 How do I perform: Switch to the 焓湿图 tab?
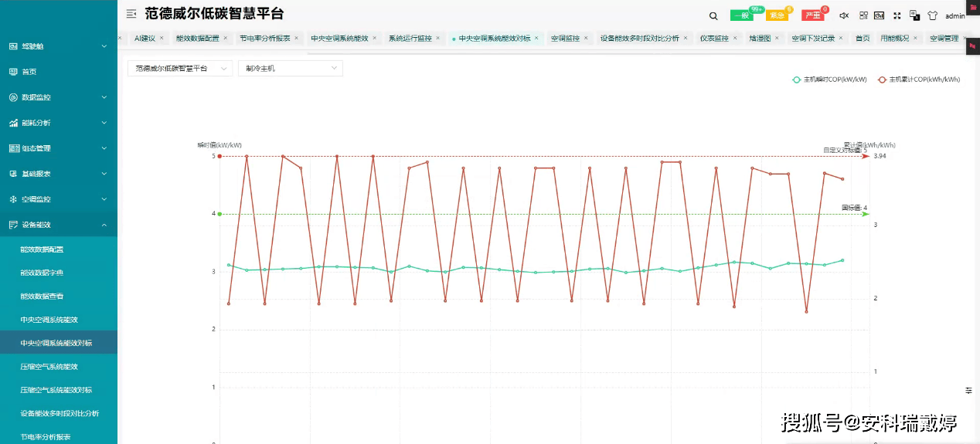click(x=760, y=38)
